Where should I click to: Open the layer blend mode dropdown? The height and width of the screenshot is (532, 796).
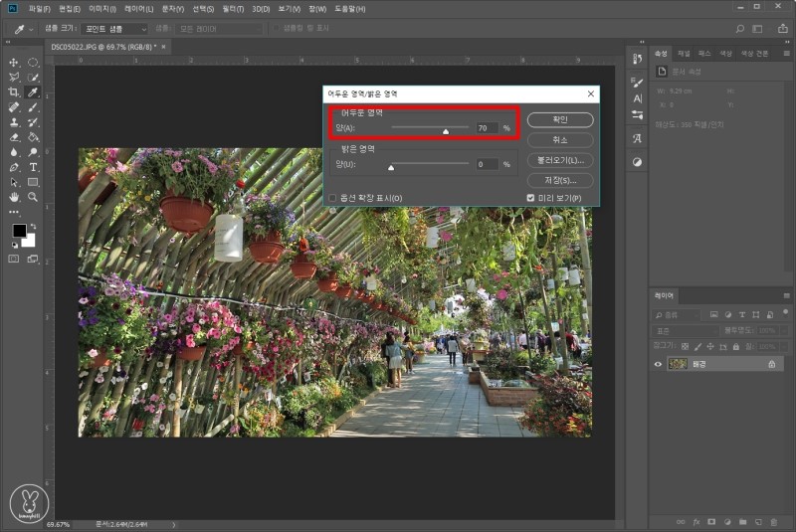pos(685,329)
